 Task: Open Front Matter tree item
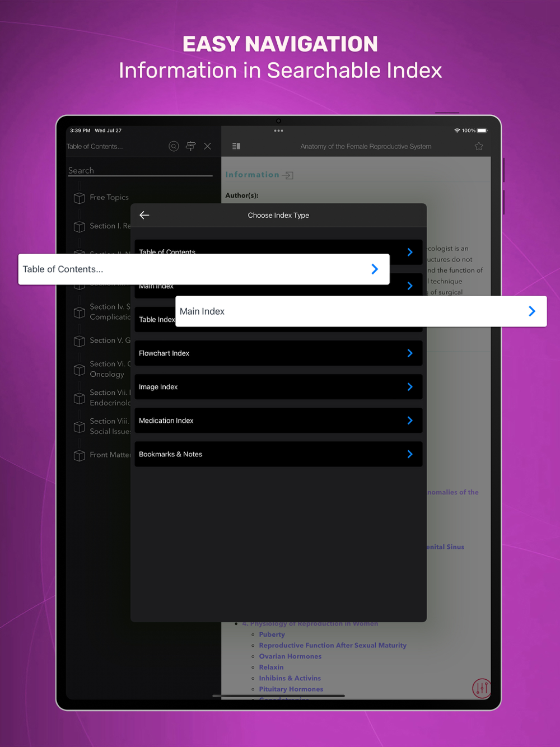tap(110, 455)
